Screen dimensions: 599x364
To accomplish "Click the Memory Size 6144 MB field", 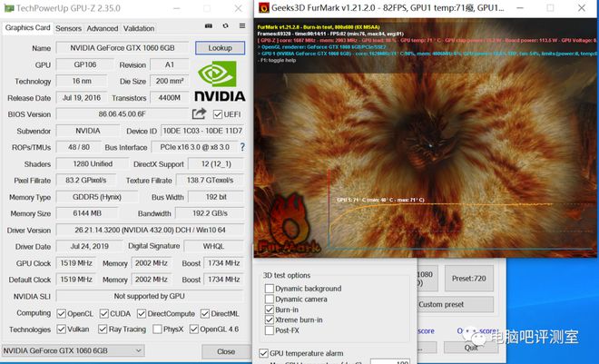I will click(x=87, y=213).
